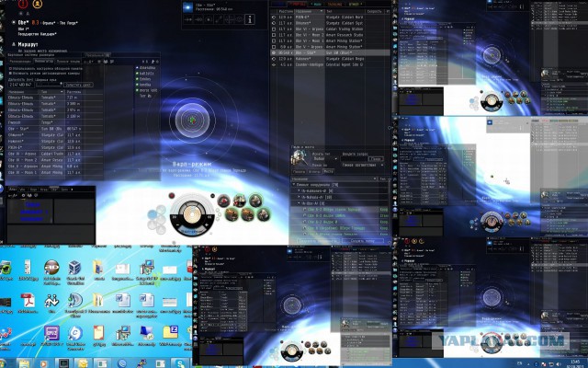The height and width of the screenshot is (368, 588).
Task: Open the orange character icon in the main EVE client
Action: (x=38, y=4)
